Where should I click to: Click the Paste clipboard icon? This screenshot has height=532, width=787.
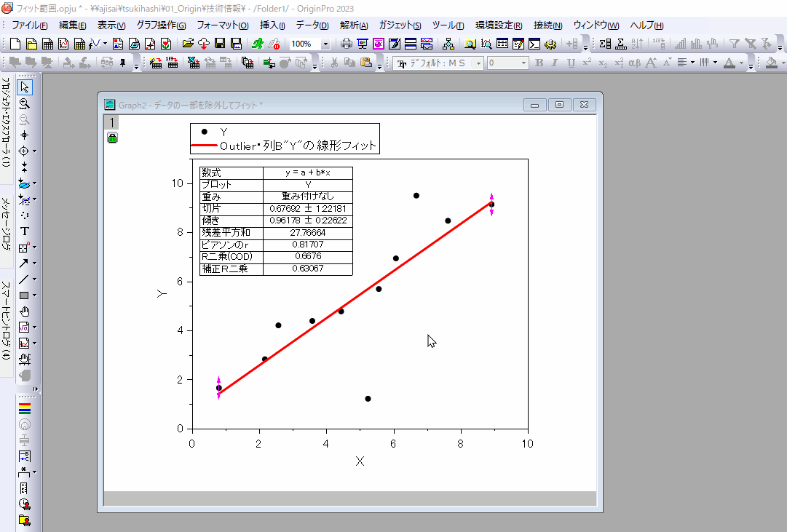click(x=366, y=63)
